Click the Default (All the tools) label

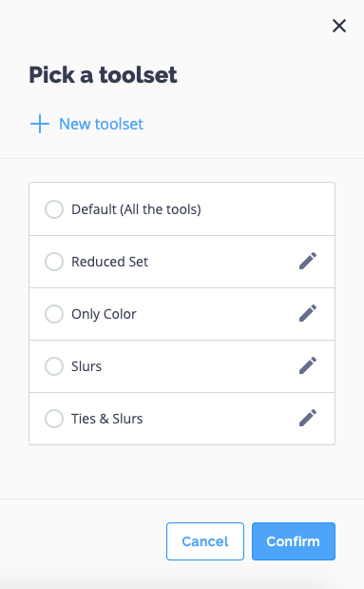[x=136, y=209]
